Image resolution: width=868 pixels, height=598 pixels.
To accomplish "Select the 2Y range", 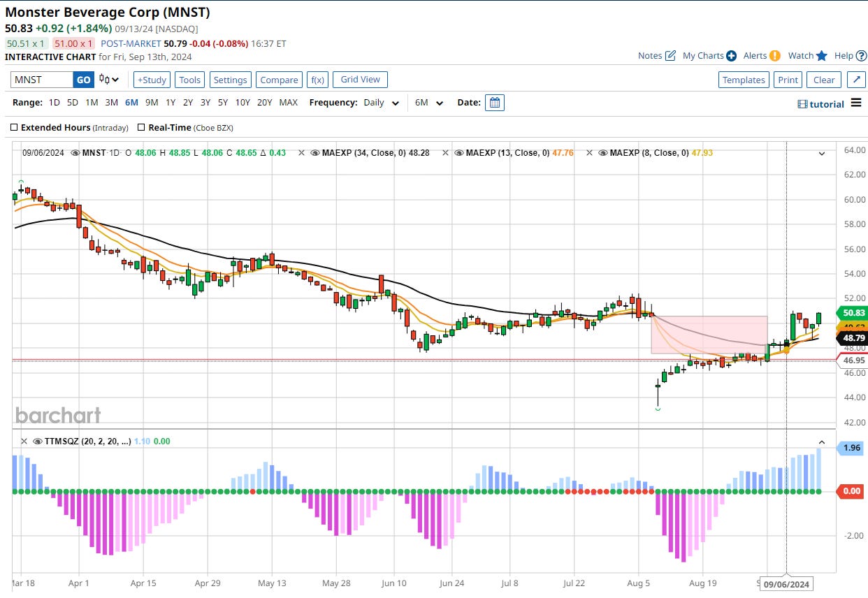I will (x=188, y=103).
